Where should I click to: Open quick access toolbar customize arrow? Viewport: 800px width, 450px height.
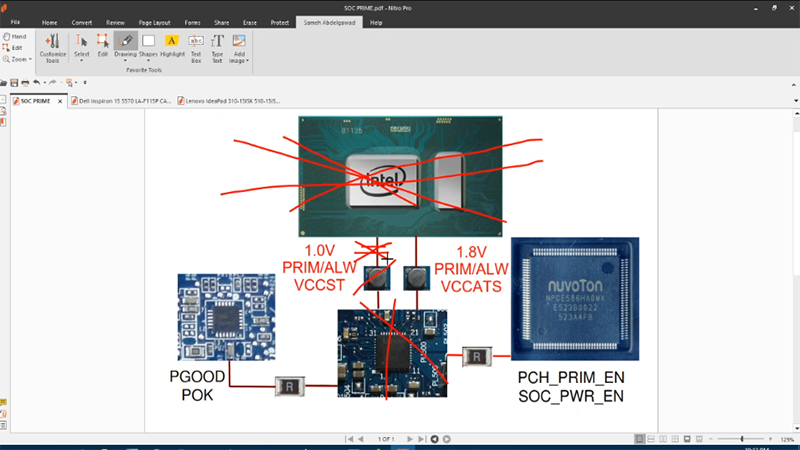[x=85, y=83]
